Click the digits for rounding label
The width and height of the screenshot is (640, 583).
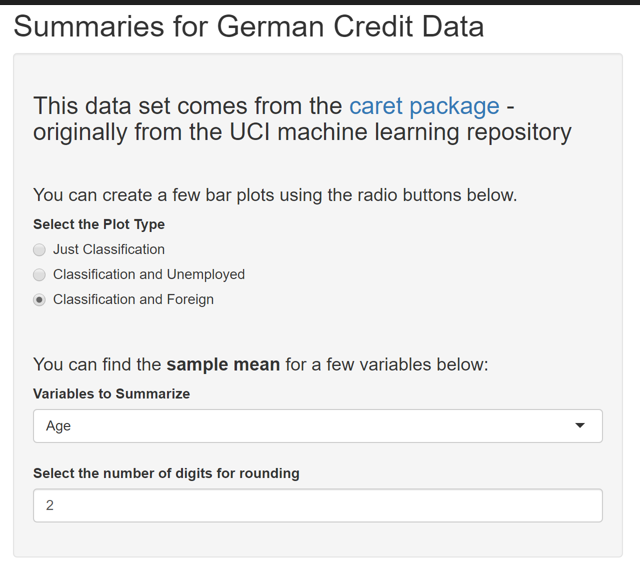tap(166, 473)
